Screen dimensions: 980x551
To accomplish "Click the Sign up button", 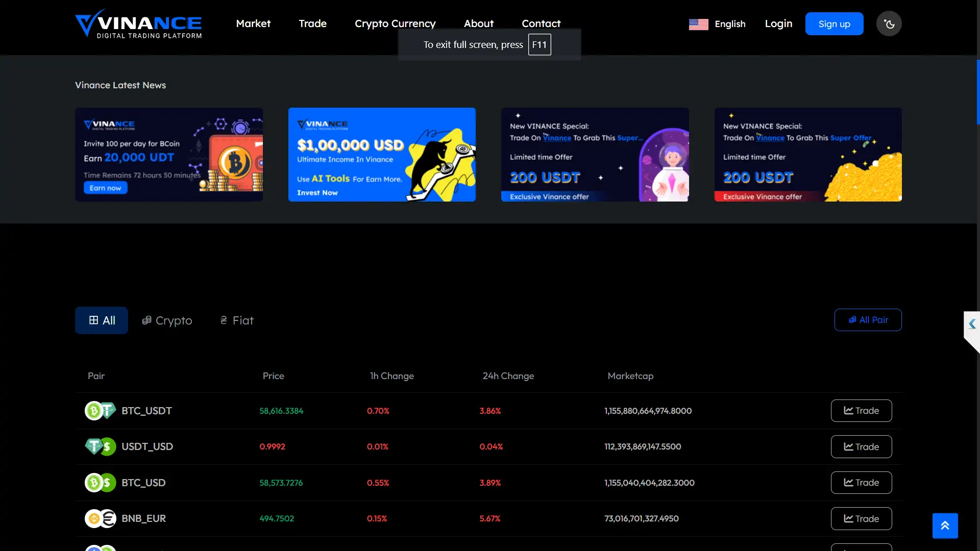I will 834,23.
